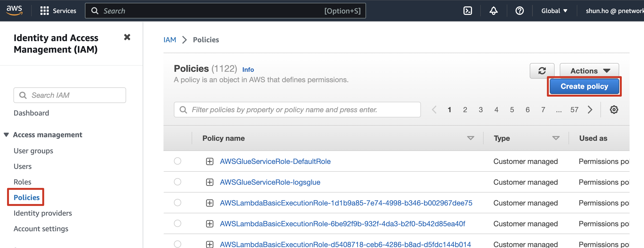Image resolution: width=644 pixels, height=248 pixels.
Task: Jump to last page 57
Action: [574, 110]
